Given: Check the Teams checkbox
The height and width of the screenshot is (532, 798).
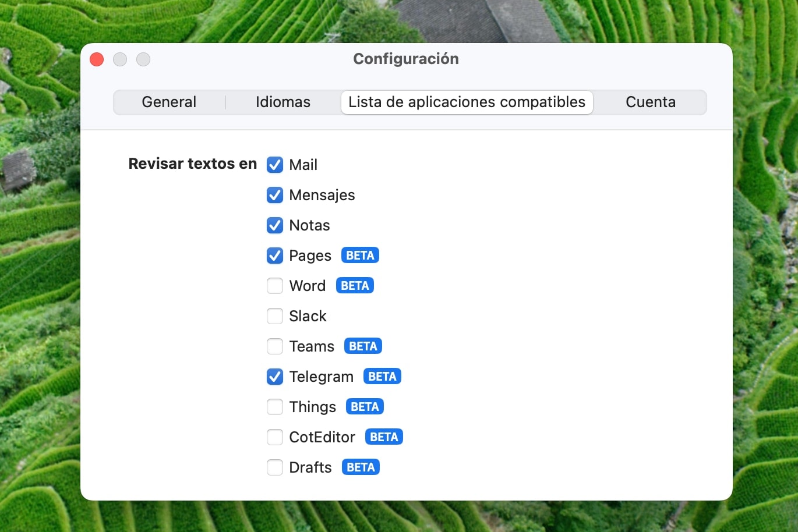Looking at the screenshot, I should pos(274,346).
